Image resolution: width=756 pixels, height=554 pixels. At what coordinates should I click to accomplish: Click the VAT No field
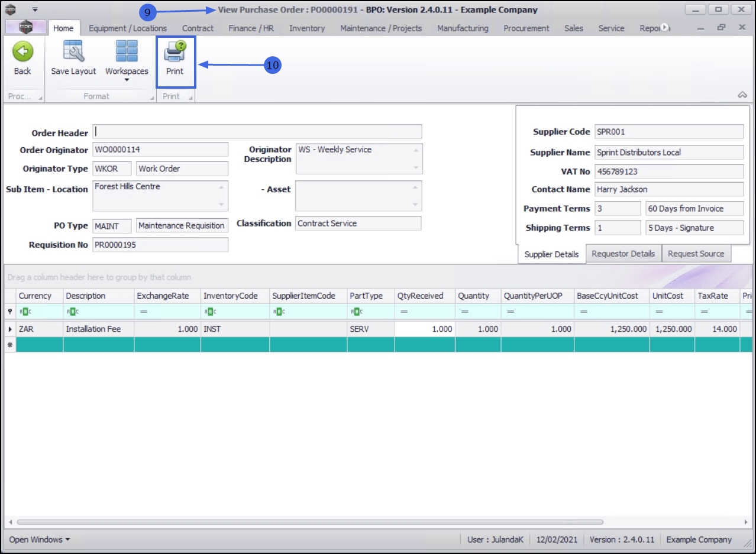coord(669,171)
